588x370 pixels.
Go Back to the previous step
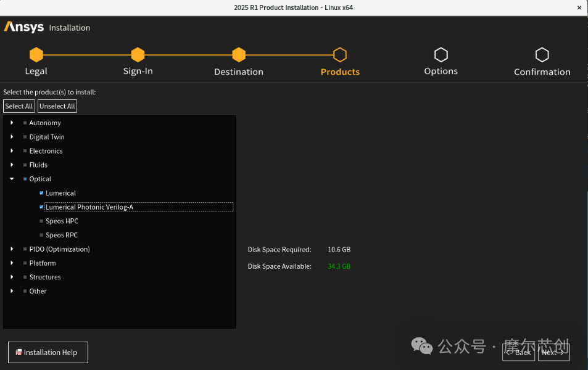[x=519, y=352]
